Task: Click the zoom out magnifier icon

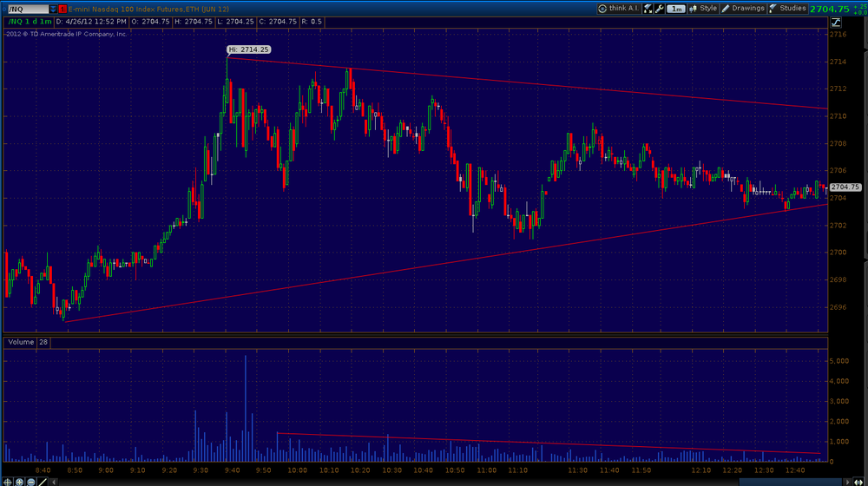Action: tap(31, 482)
